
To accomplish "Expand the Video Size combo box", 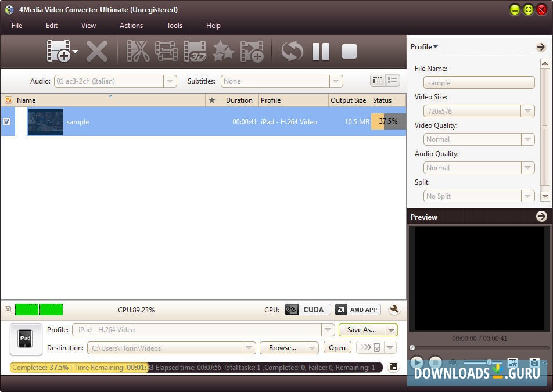I will coord(527,111).
